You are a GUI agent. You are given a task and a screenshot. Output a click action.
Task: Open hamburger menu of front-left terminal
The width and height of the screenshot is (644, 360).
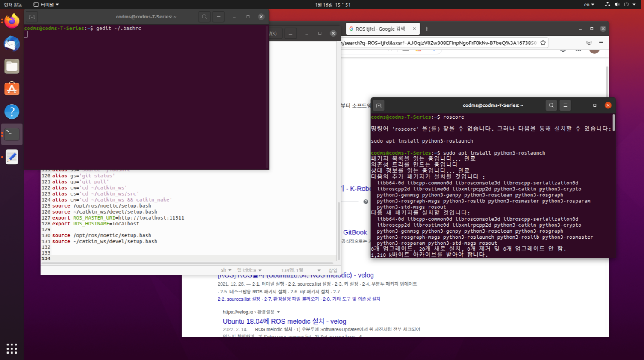pyautogui.click(x=218, y=17)
